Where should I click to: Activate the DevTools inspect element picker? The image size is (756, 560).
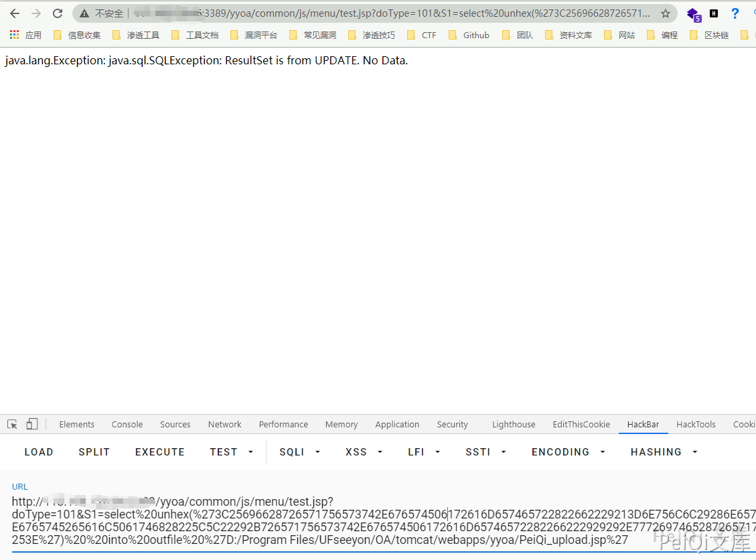(13, 424)
